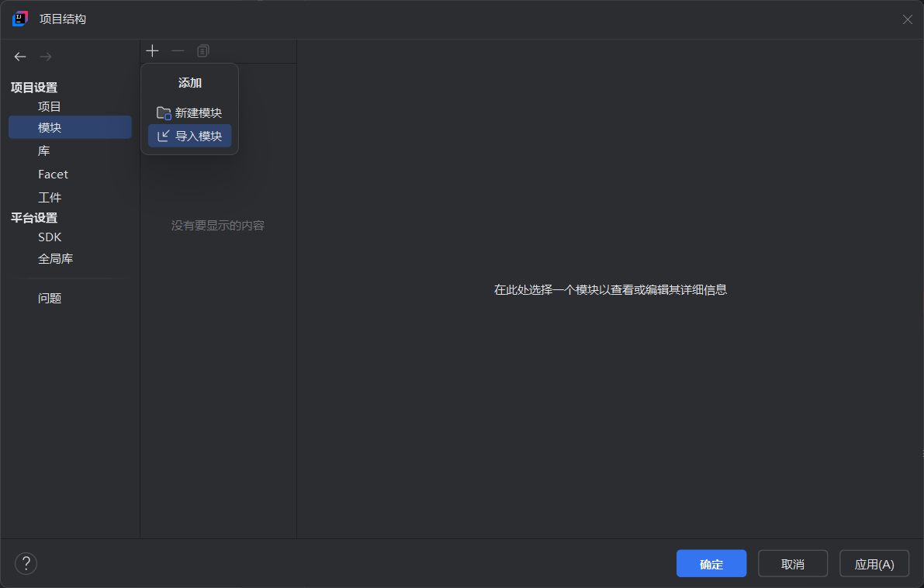Open 全局库 under 平台设置

56,259
